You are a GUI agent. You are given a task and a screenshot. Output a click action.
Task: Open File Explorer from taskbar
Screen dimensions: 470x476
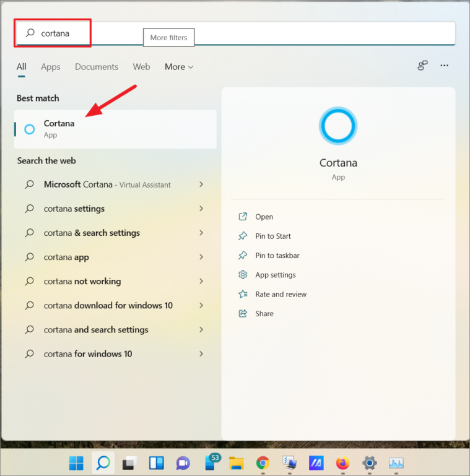point(236,463)
